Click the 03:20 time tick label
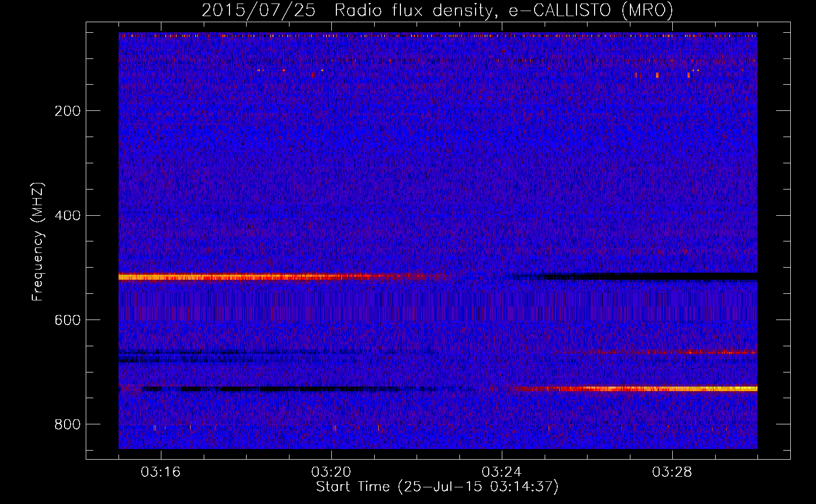Image resolution: width=816 pixels, height=504 pixels. coord(331,472)
